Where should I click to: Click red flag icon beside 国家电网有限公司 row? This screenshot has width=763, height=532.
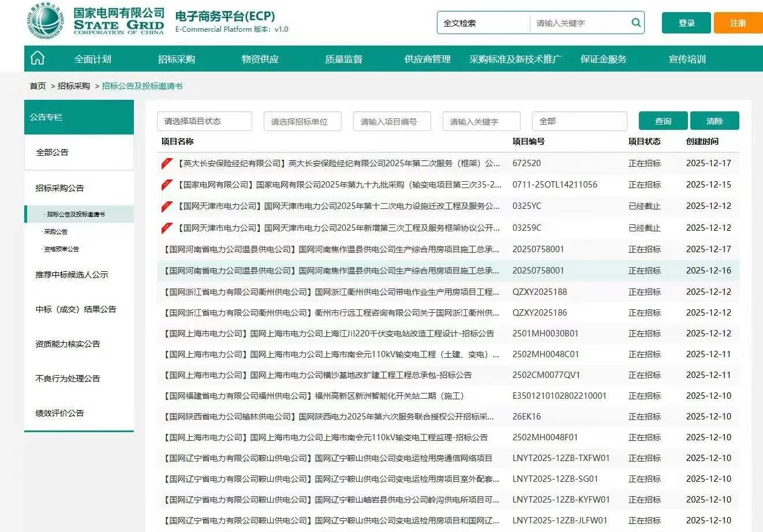click(x=167, y=185)
